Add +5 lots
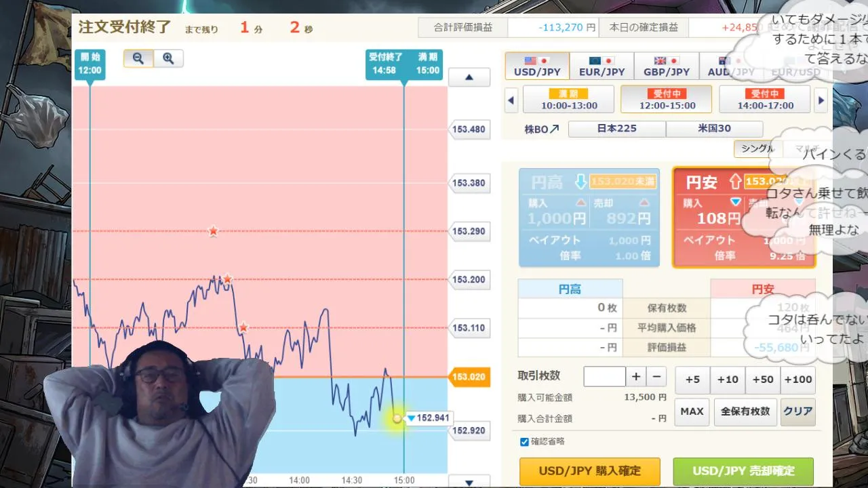 [692, 380]
